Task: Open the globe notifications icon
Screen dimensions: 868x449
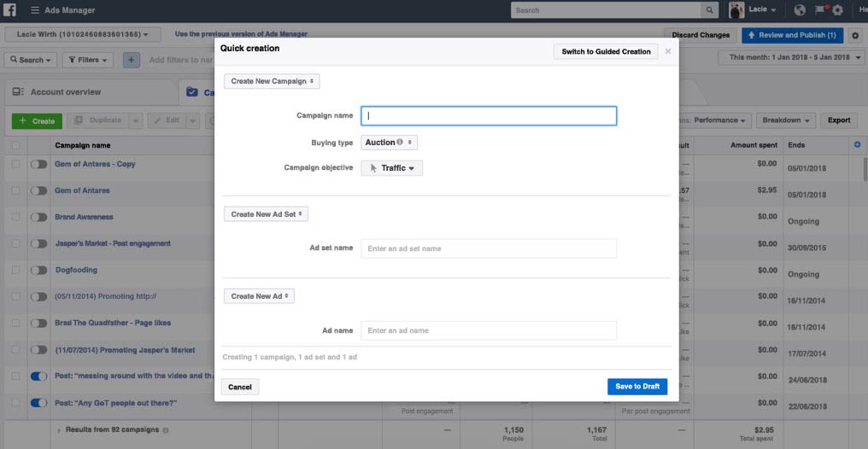Action: [800, 10]
